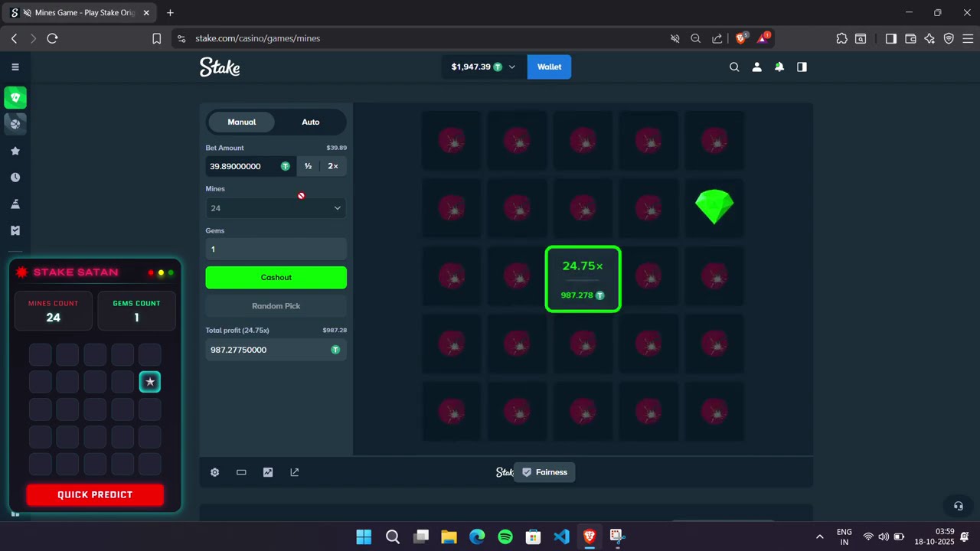Open the game in a pop-out window
The height and width of the screenshot is (551, 980).
point(295,472)
